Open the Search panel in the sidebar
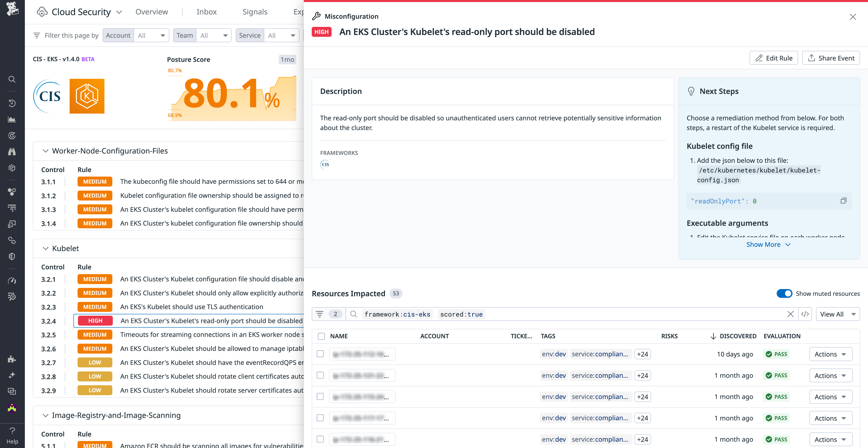The height and width of the screenshot is (448, 868). pos(12,79)
